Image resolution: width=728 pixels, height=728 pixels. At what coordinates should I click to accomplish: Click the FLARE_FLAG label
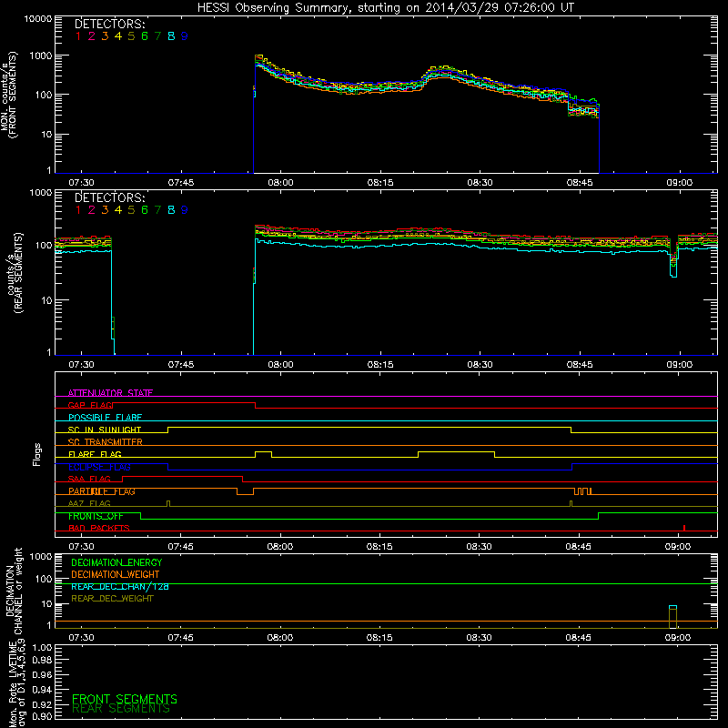tap(95, 454)
